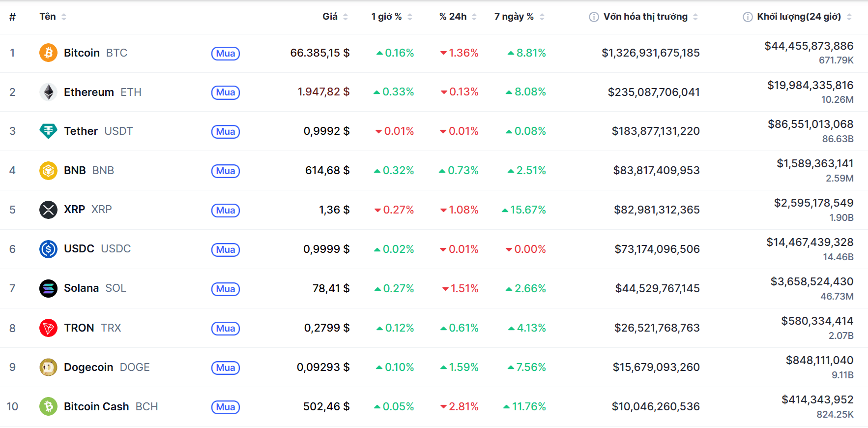Sort by Vốn hóa thị trường column
Image resolution: width=868 pixels, height=428 pixels.
tap(650, 17)
